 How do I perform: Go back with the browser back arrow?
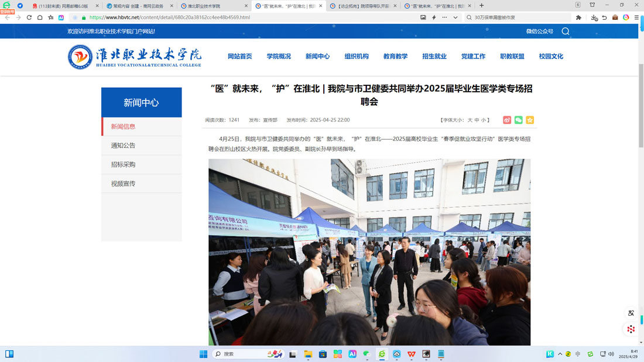click(x=8, y=17)
